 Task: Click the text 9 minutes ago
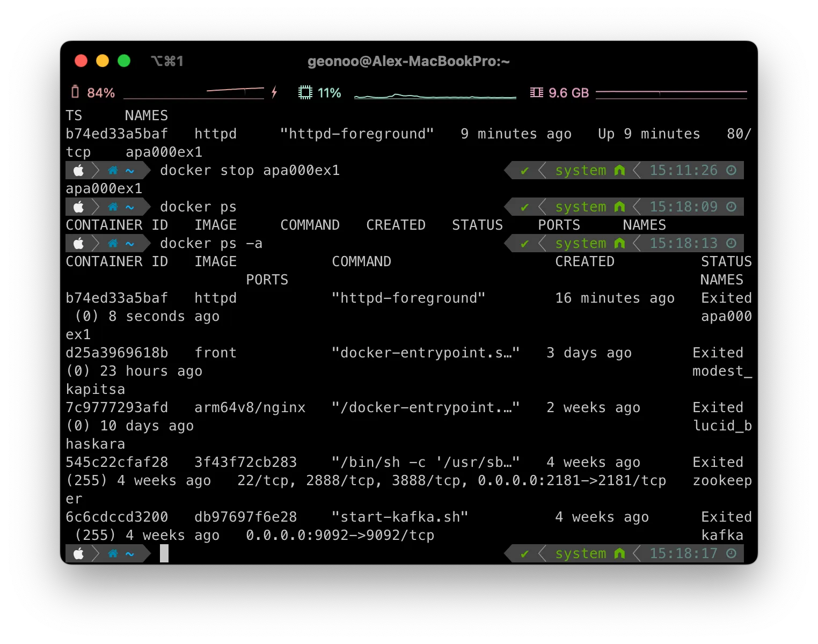click(516, 134)
